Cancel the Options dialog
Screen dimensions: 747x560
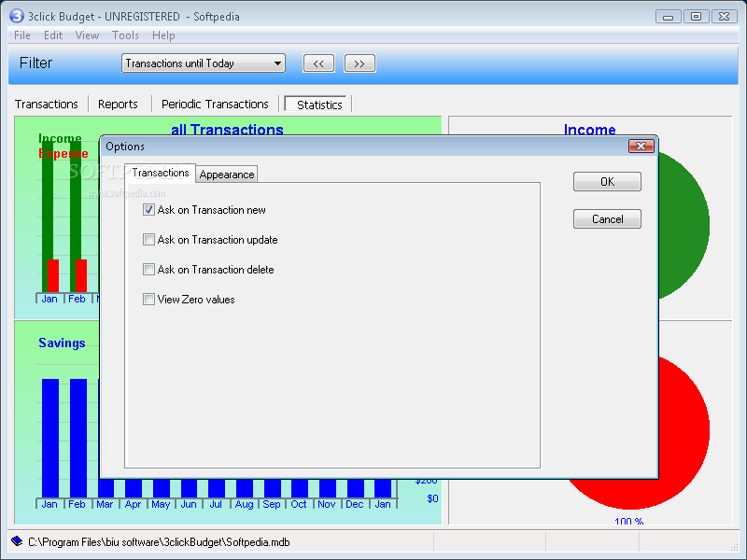(607, 219)
